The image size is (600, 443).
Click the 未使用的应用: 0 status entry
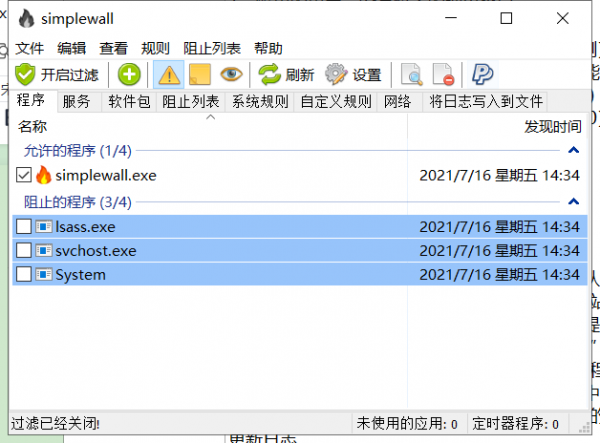point(407,423)
